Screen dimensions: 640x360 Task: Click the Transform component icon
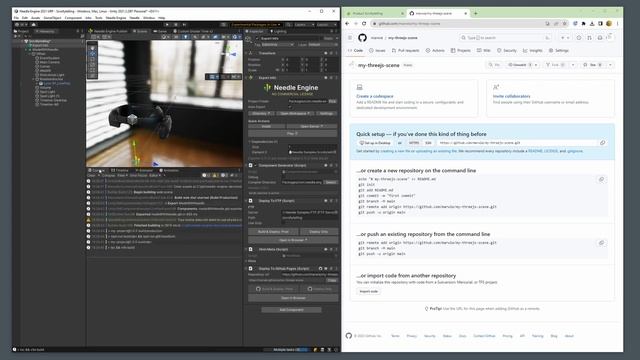251,53
